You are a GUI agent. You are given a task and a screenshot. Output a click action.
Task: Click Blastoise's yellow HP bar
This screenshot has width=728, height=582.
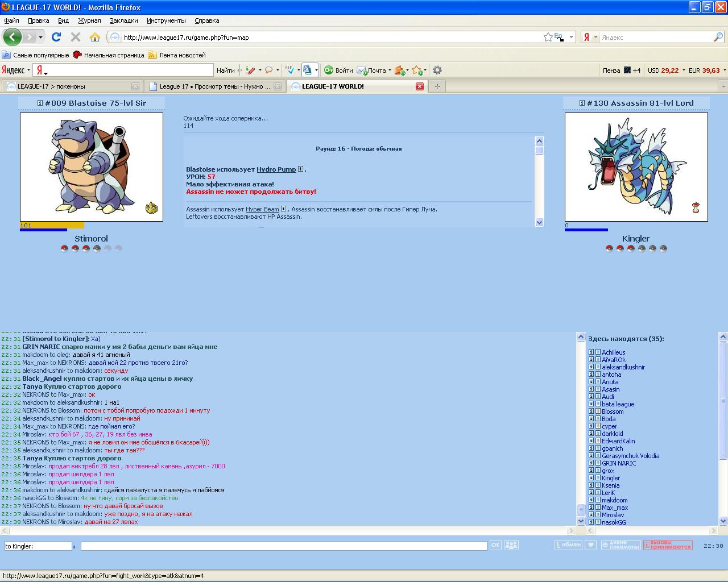52,225
